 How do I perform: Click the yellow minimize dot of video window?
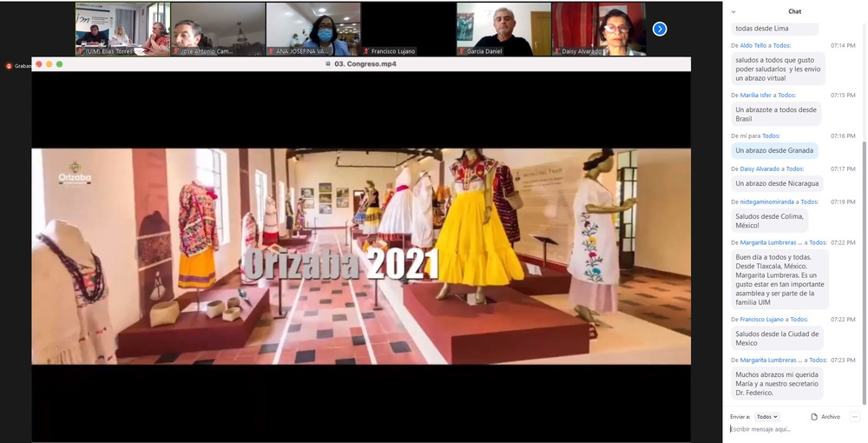[x=49, y=64]
